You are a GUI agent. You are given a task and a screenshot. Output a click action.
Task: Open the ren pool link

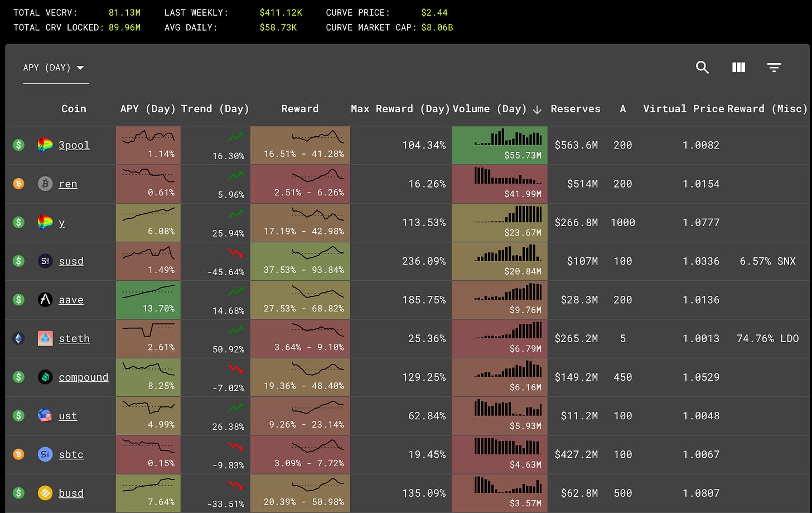pyautogui.click(x=68, y=184)
